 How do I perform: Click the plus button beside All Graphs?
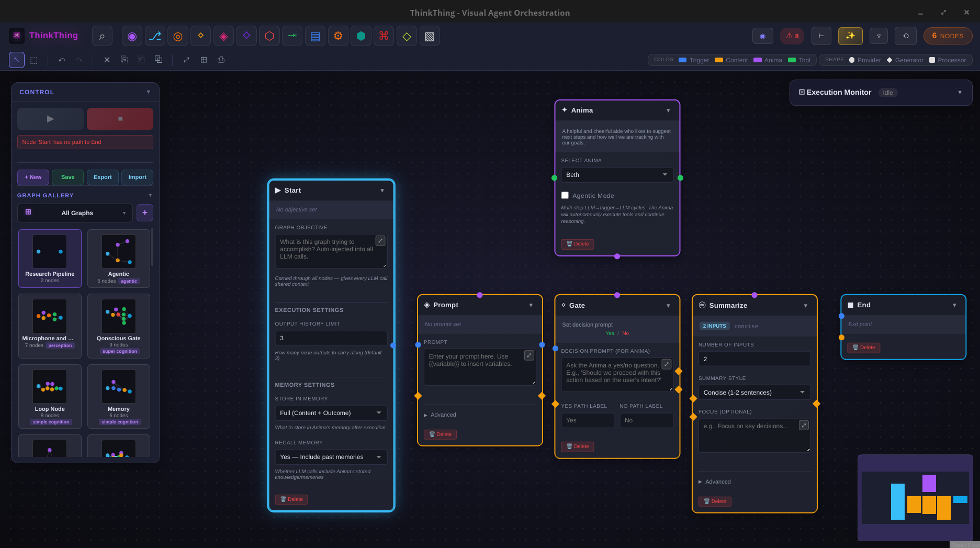pyautogui.click(x=145, y=213)
